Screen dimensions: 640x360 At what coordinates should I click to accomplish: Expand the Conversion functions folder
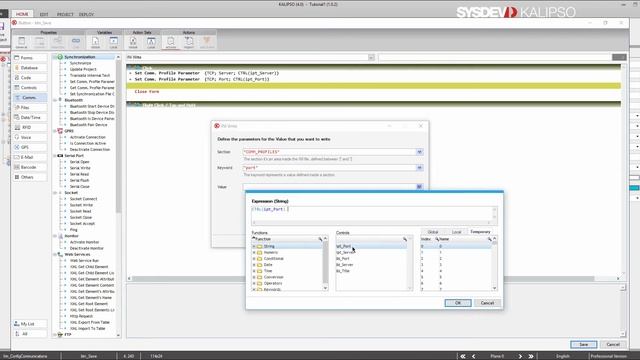(x=254, y=277)
